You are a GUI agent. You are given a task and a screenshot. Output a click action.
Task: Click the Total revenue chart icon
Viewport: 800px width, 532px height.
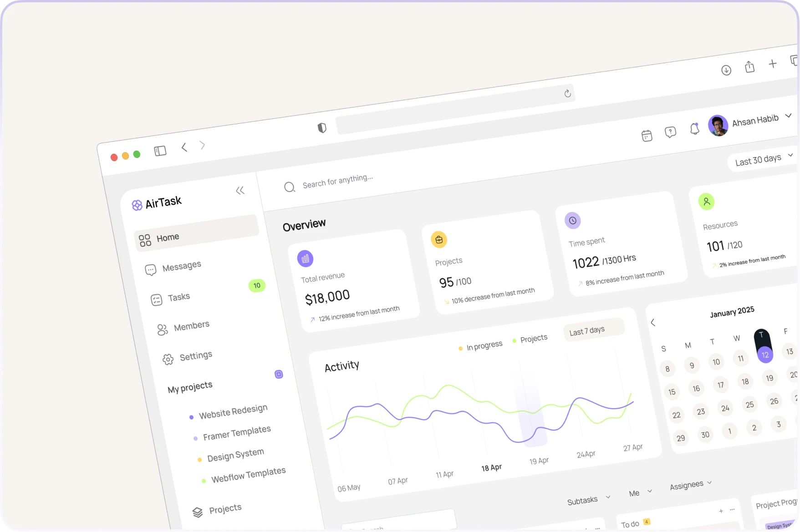coord(305,258)
